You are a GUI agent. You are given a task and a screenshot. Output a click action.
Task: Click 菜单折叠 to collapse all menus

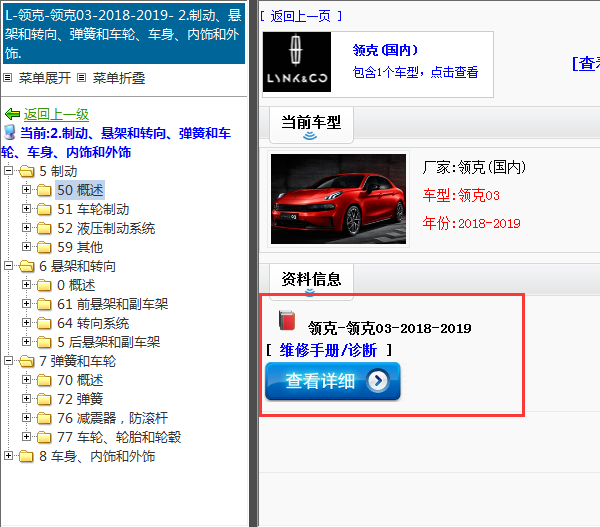tap(119, 78)
